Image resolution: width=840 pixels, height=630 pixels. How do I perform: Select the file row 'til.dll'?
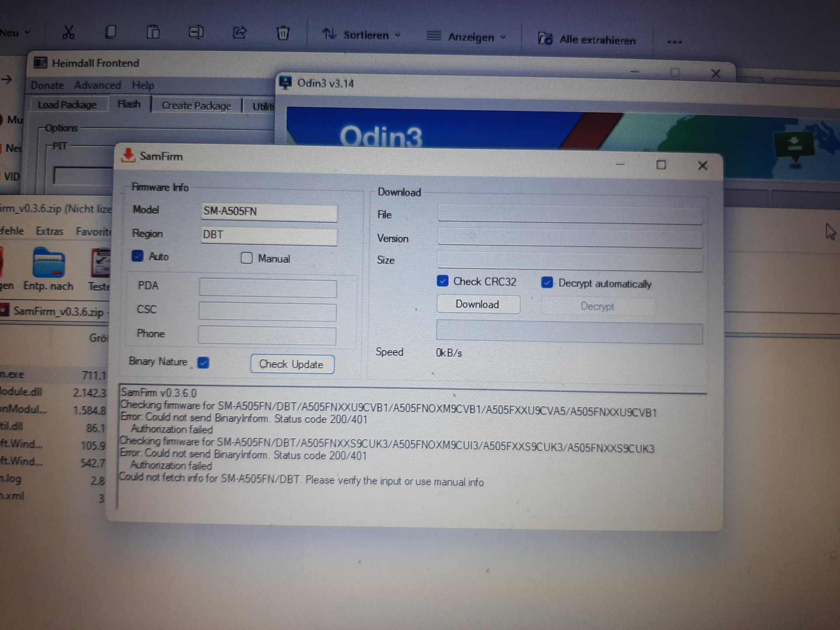pos(53,427)
